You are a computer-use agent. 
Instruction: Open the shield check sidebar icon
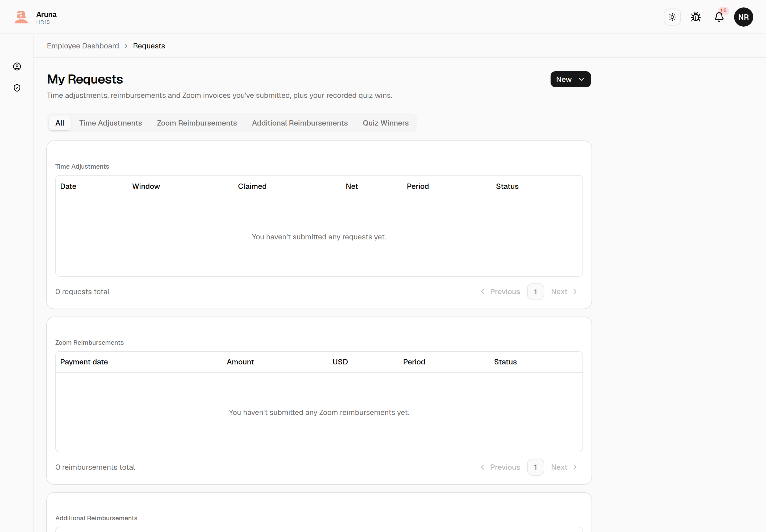click(17, 88)
